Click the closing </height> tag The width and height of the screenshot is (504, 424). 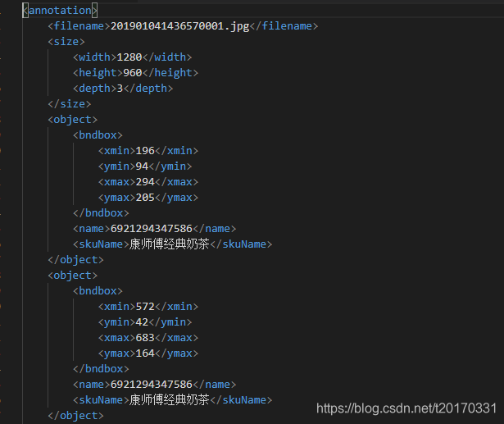[x=170, y=73]
